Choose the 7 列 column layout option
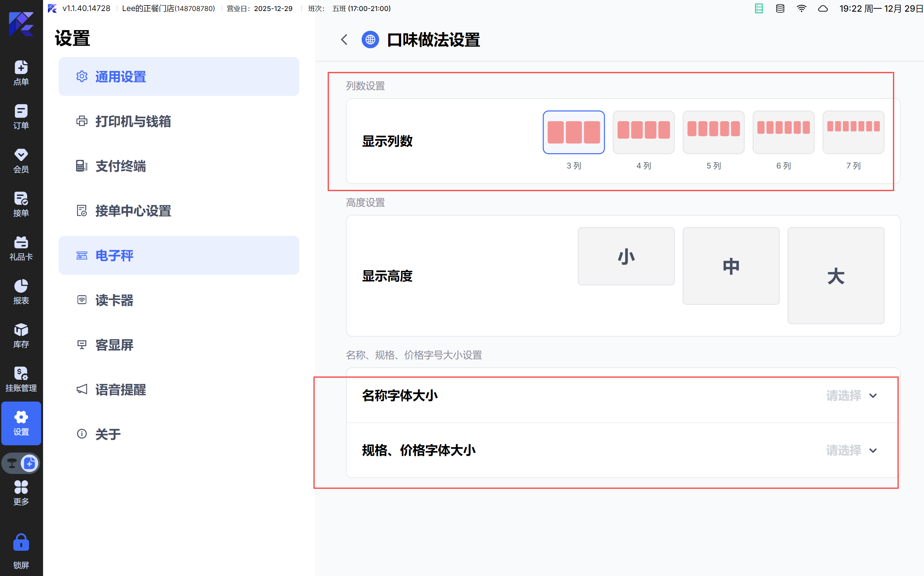 pos(853,132)
